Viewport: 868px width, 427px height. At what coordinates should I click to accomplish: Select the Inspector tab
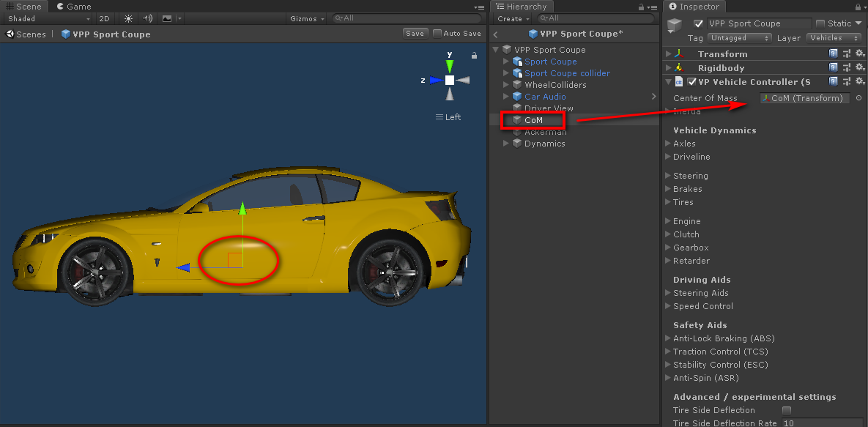click(694, 7)
